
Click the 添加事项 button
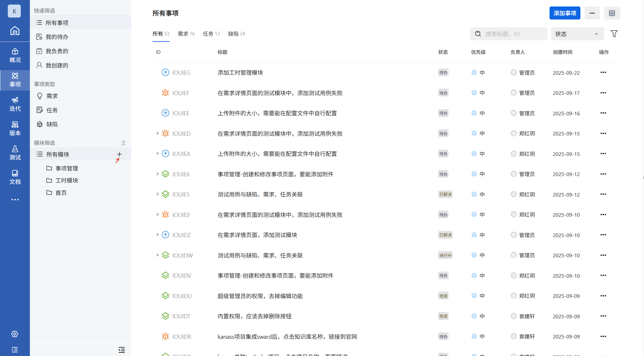[x=564, y=13]
